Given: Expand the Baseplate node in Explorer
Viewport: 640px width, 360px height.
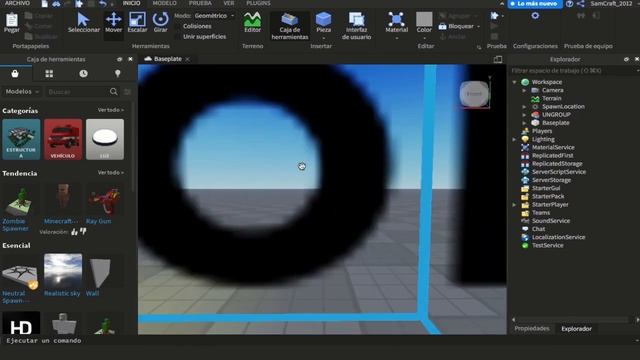Looking at the screenshot, I should (x=524, y=123).
